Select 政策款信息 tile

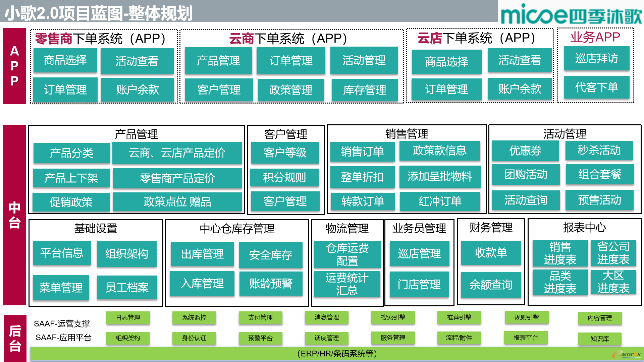coord(440,150)
